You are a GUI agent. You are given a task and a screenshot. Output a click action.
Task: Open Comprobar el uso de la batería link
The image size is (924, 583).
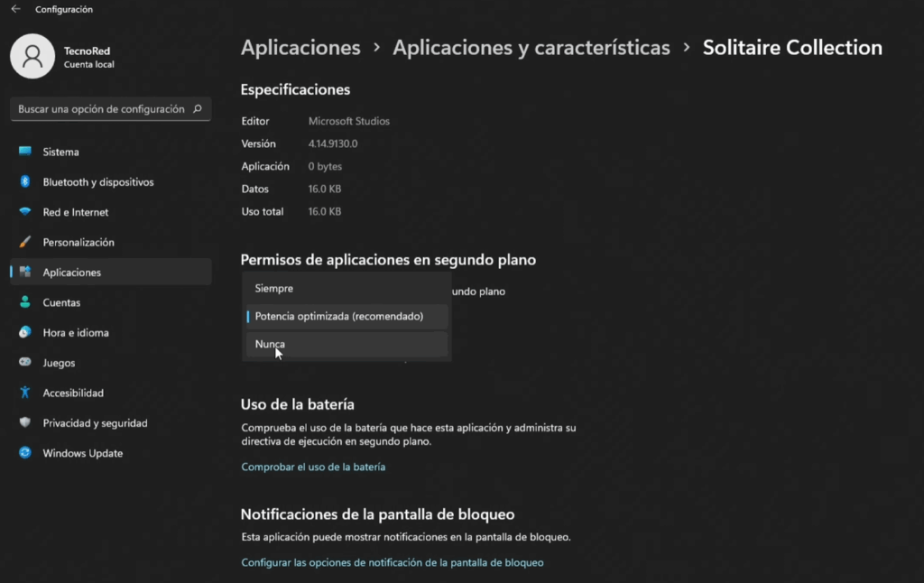point(313,467)
